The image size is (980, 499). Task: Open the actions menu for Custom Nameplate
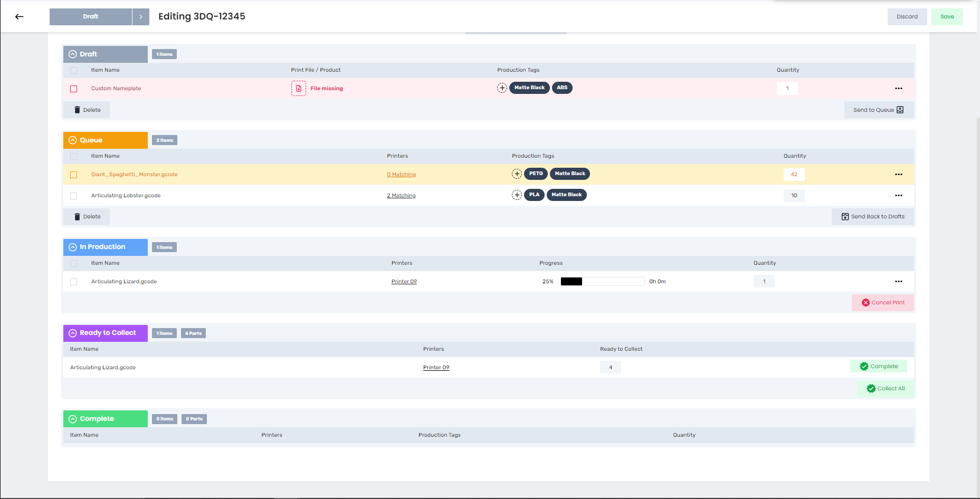tap(899, 89)
